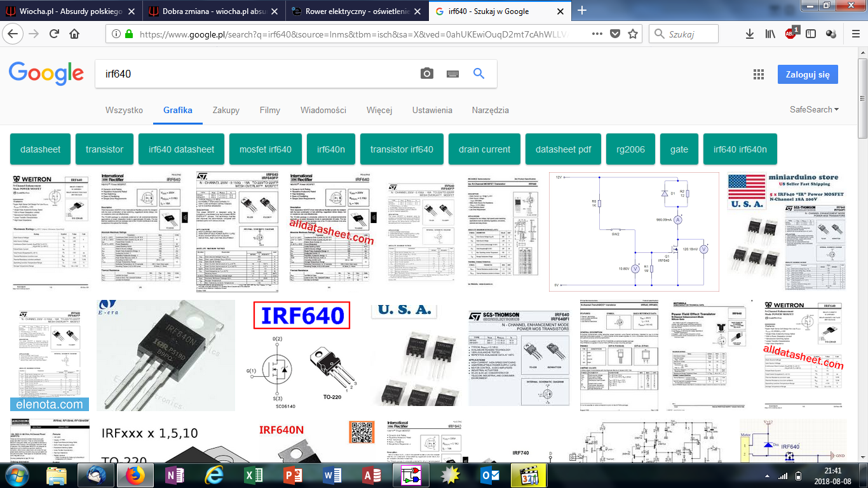Screen dimensions: 868x488
Task: Filter images by mosfet irf640 chip
Action: coord(266,149)
